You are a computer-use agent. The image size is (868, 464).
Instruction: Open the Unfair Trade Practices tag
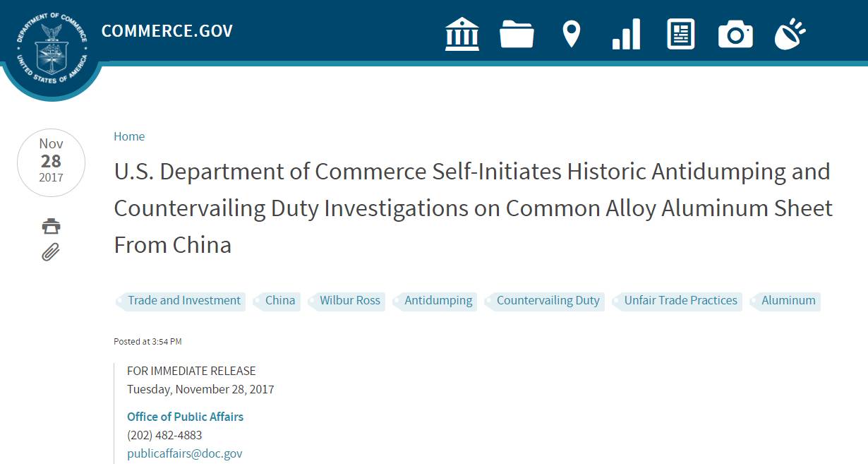[x=677, y=301]
